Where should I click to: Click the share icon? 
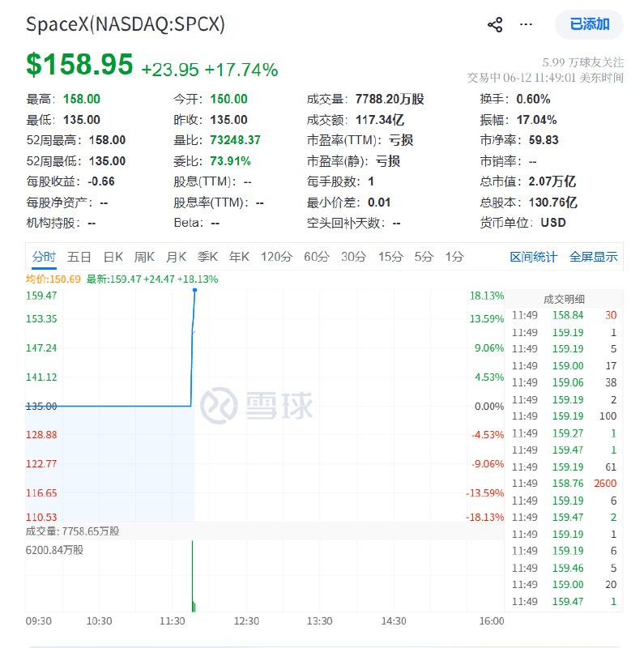495,25
